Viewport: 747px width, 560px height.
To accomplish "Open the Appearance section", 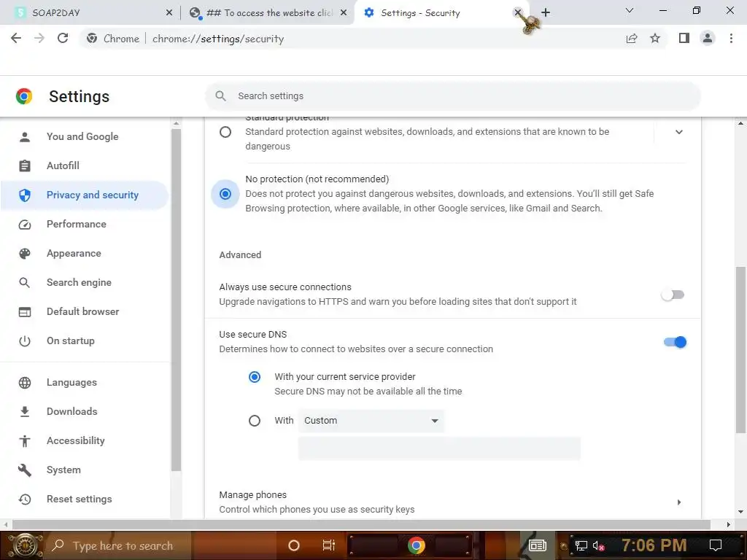I will [74, 253].
